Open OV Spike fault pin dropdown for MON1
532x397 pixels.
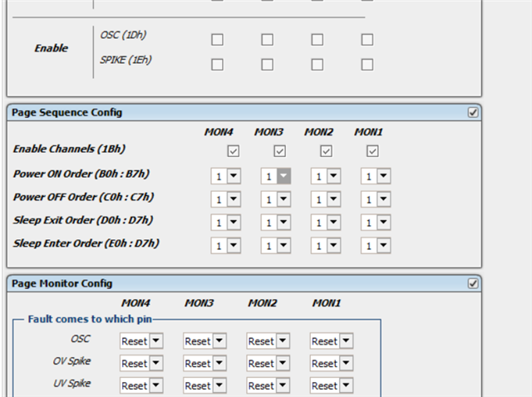point(332,363)
